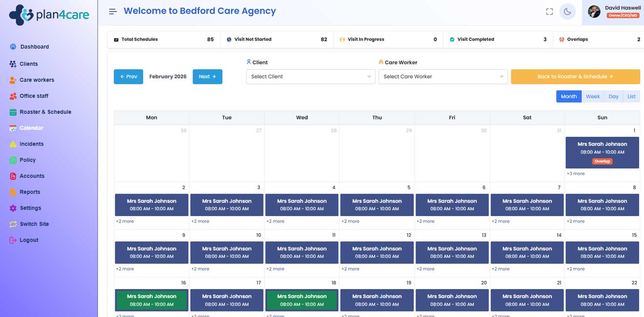Image resolution: width=644 pixels, height=317 pixels.
Task: Click the fullscreen expand icon
Action: tap(549, 12)
